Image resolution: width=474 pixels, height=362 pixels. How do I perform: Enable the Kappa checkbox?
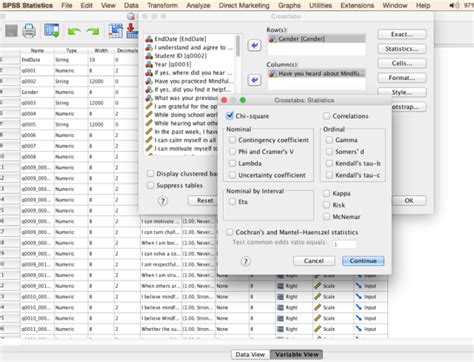tap(327, 193)
